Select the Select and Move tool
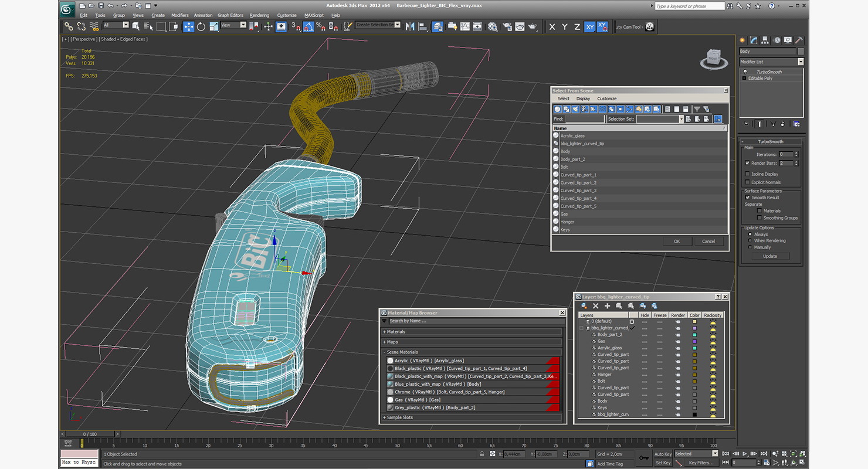The width and height of the screenshot is (868, 469). point(188,26)
